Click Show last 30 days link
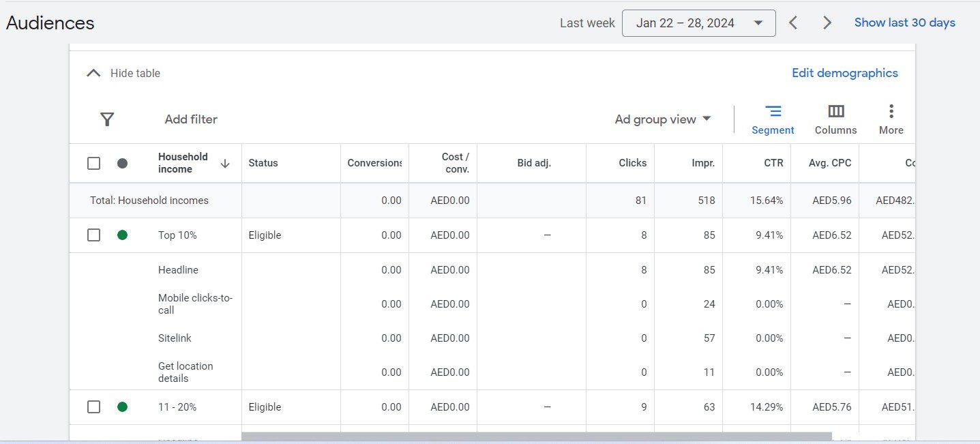980x444 pixels. 904,23
